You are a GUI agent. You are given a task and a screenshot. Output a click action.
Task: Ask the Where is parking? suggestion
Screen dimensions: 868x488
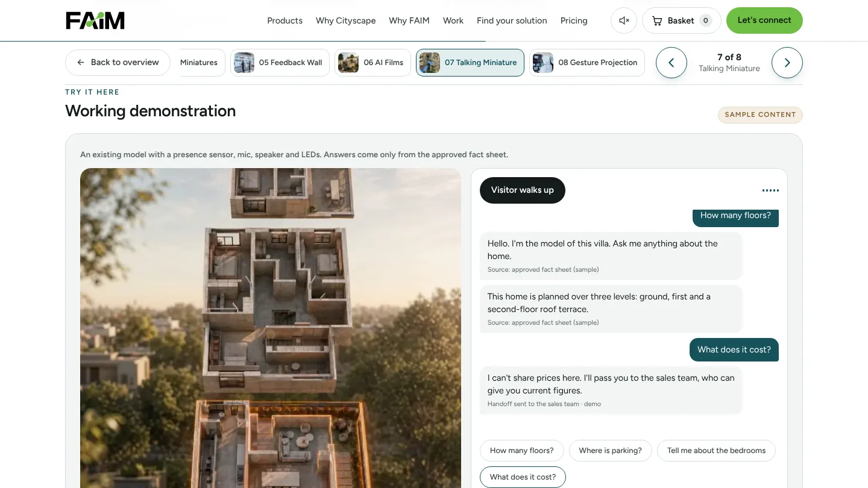click(x=610, y=451)
